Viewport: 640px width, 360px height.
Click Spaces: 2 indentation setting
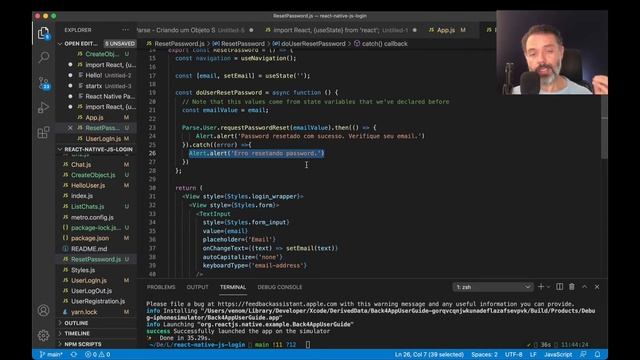484,354
